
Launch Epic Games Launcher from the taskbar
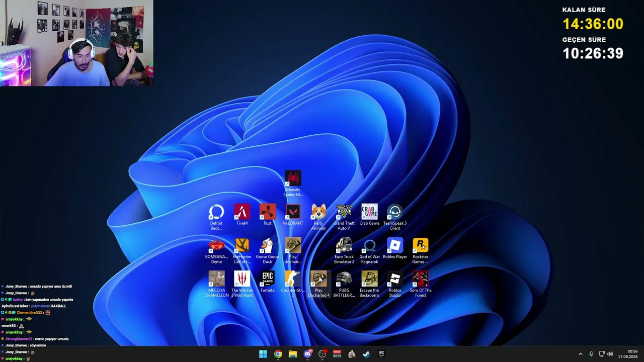pyautogui.click(x=381, y=354)
